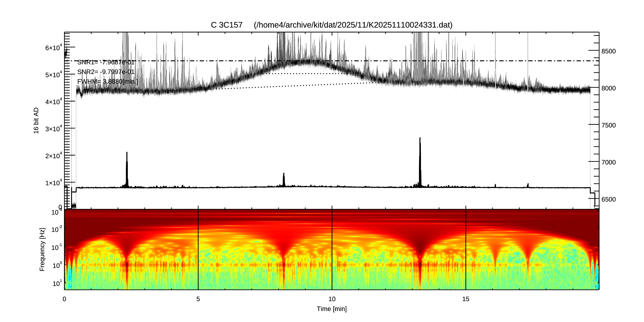Click the "Frequency [Hz]" axis label
644x322 pixels.
[x=42, y=249]
